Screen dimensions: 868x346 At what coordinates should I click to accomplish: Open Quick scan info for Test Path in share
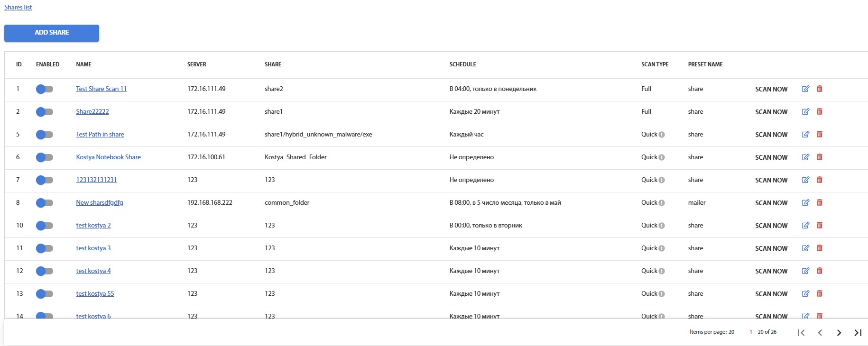pyautogui.click(x=662, y=135)
